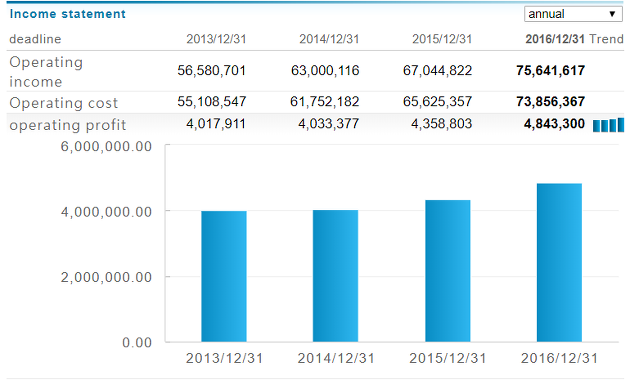Click the chart bar for 2014/12/31

335,276
